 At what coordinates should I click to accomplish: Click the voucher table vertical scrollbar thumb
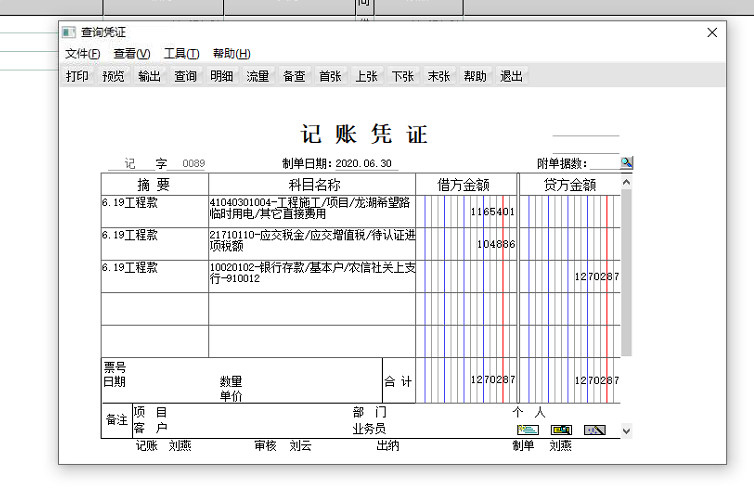click(x=626, y=273)
